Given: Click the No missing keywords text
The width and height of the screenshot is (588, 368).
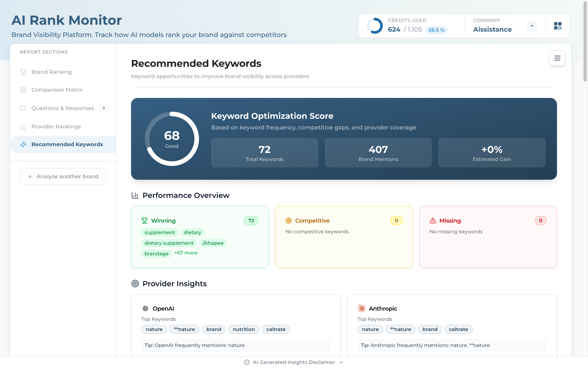Looking at the screenshot, I should tap(456, 231).
